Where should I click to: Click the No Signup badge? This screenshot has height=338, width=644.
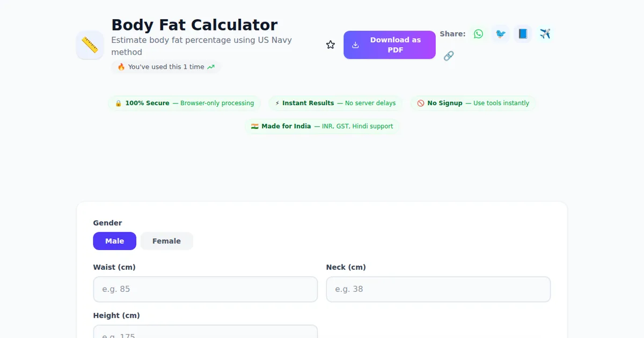coord(473,103)
